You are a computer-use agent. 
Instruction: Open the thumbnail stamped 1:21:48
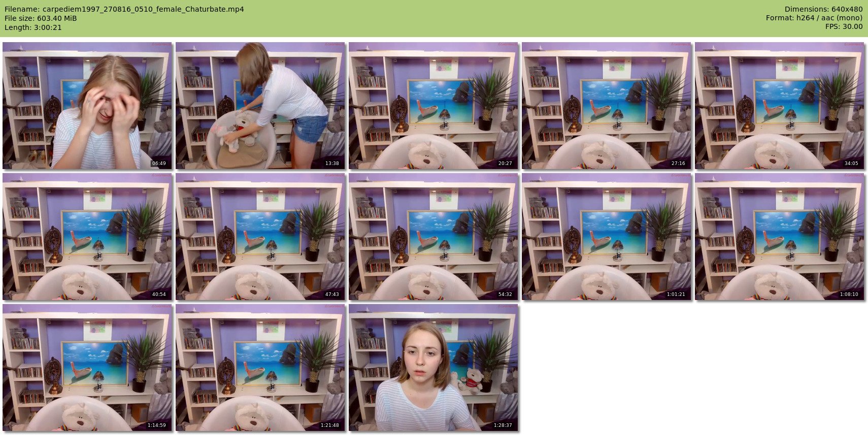[x=260, y=367]
